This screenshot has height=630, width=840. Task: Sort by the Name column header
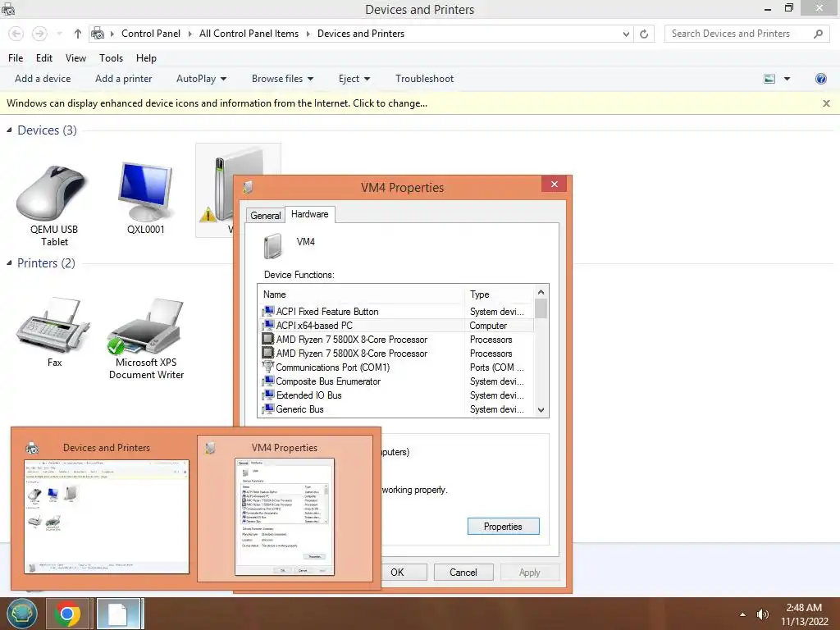(x=362, y=294)
